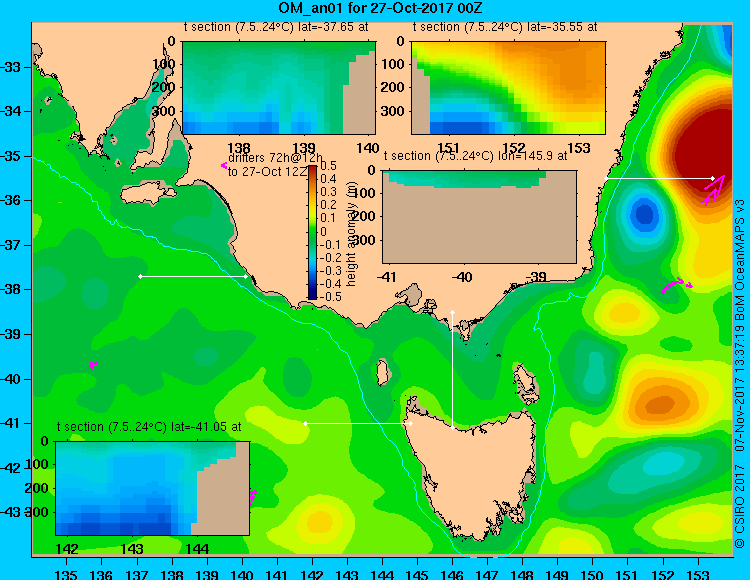
Task: Open the lat=-37.65 temperature section inset plot
Action: pyautogui.click(x=279, y=88)
